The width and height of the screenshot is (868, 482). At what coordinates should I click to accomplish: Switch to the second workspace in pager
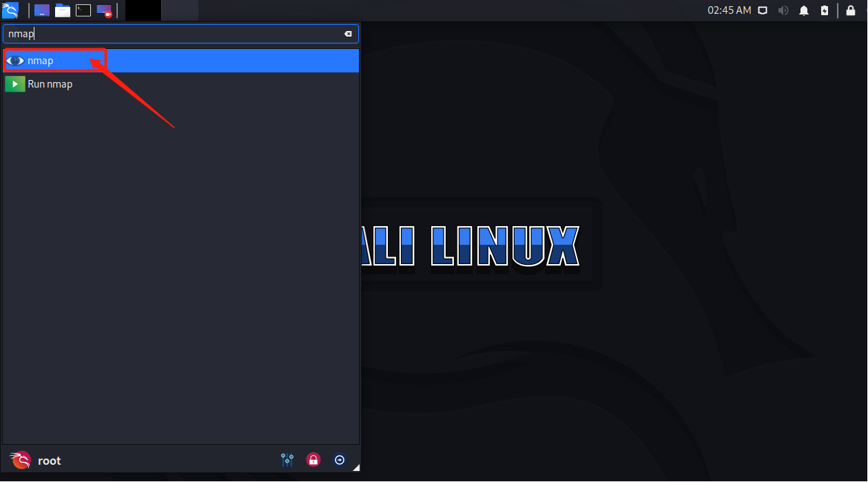pyautogui.click(x=180, y=10)
